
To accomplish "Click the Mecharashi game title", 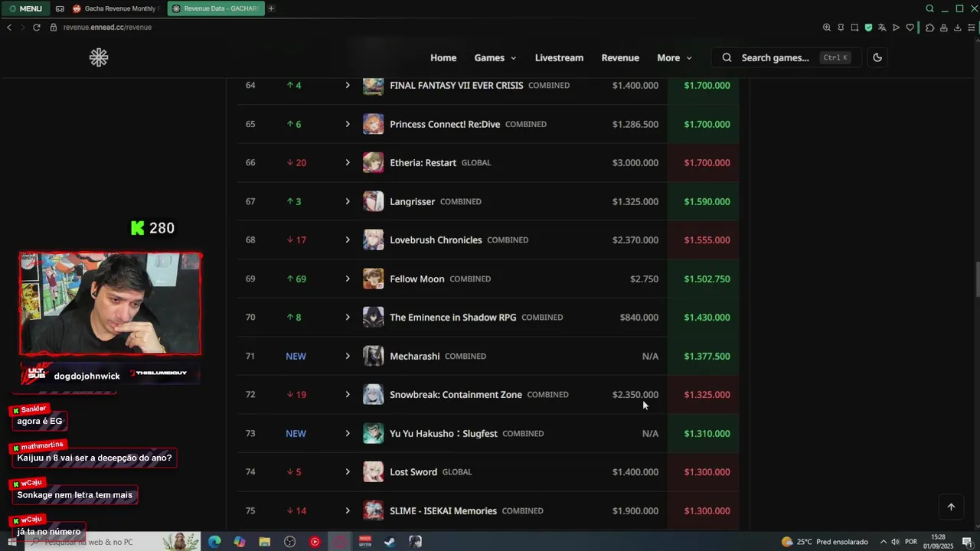I will [414, 356].
